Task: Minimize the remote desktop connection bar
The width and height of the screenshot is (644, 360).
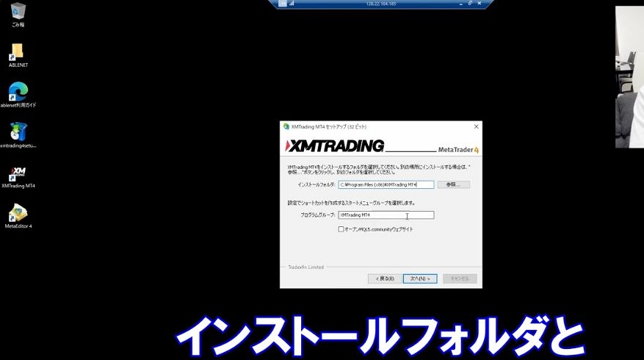Action: point(461,3)
